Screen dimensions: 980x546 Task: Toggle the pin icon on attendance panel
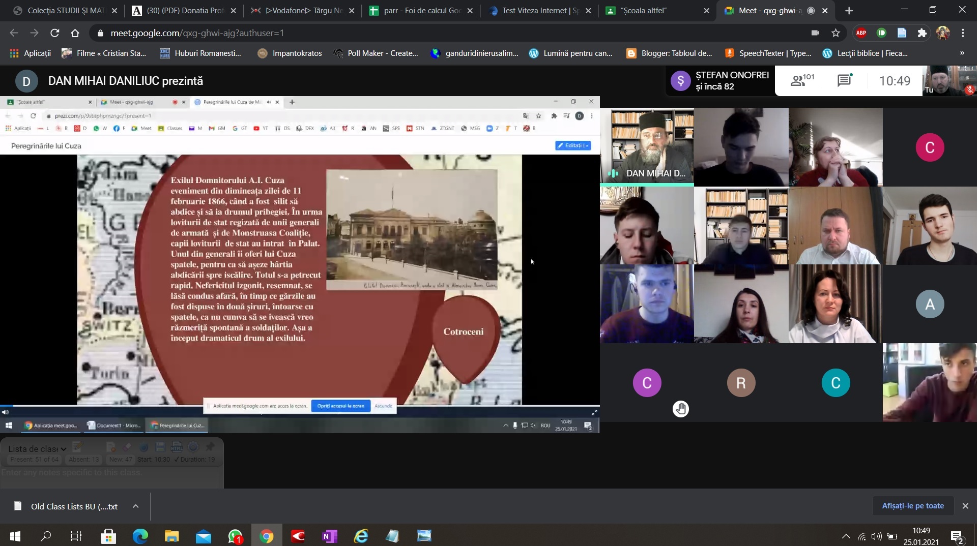pyautogui.click(x=210, y=447)
